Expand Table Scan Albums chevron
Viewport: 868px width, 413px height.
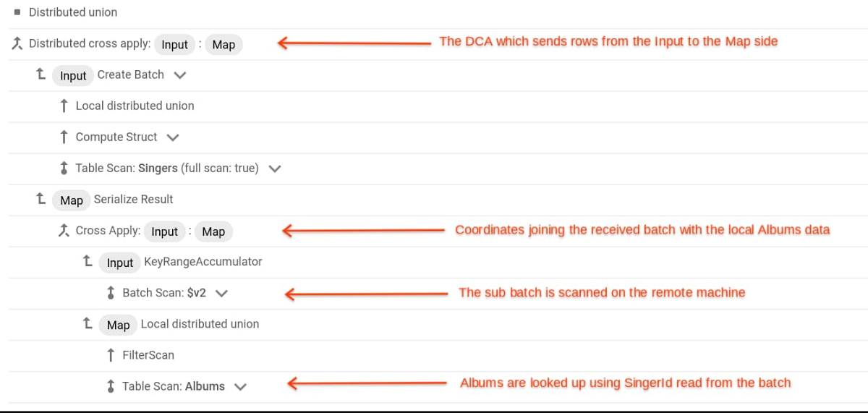click(240, 387)
